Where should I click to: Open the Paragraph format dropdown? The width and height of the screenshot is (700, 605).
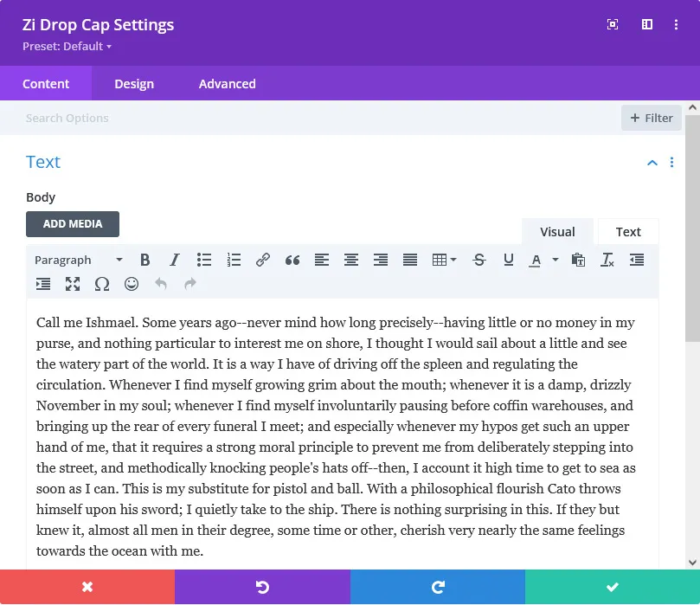79,260
